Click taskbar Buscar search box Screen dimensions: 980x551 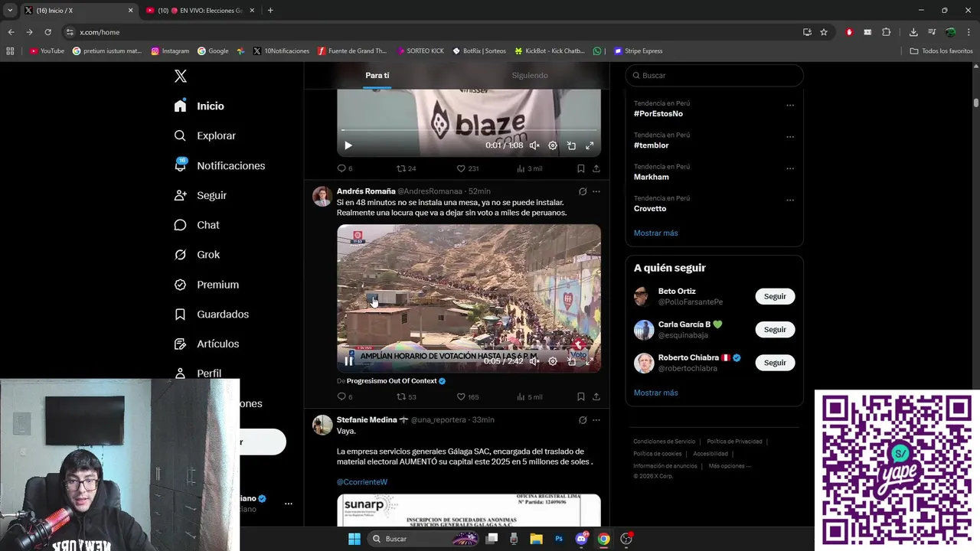tap(424, 539)
